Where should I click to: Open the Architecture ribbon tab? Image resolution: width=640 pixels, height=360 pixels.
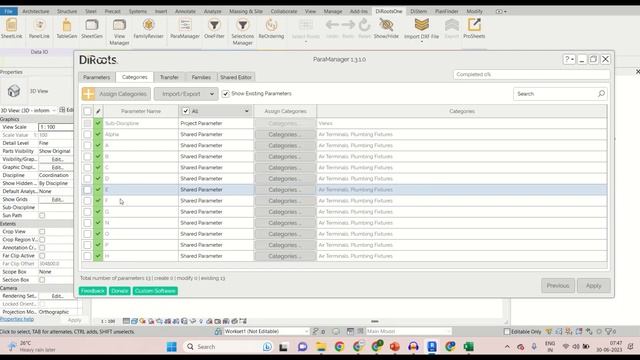(36, 11)
